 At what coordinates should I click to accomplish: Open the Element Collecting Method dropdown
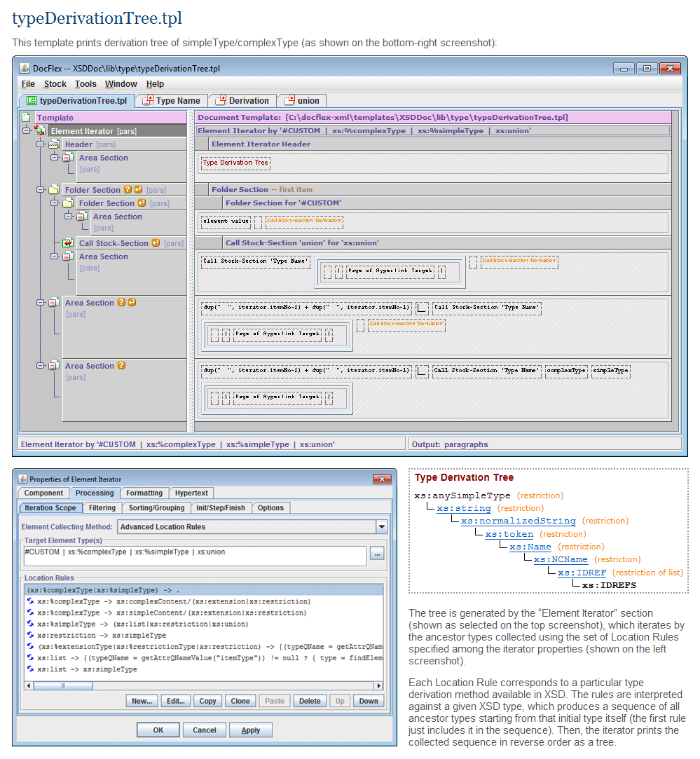tap(381, 527)
